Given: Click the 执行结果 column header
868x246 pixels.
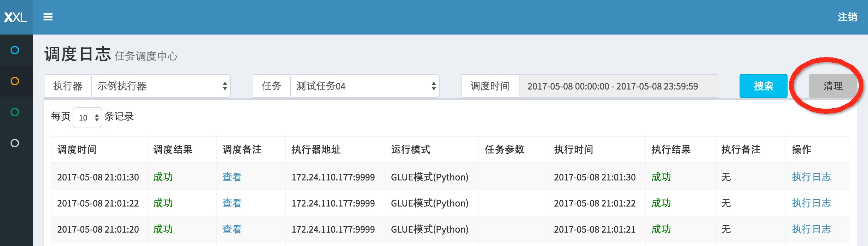Looking at the screenshot, I should click(670, 149).
